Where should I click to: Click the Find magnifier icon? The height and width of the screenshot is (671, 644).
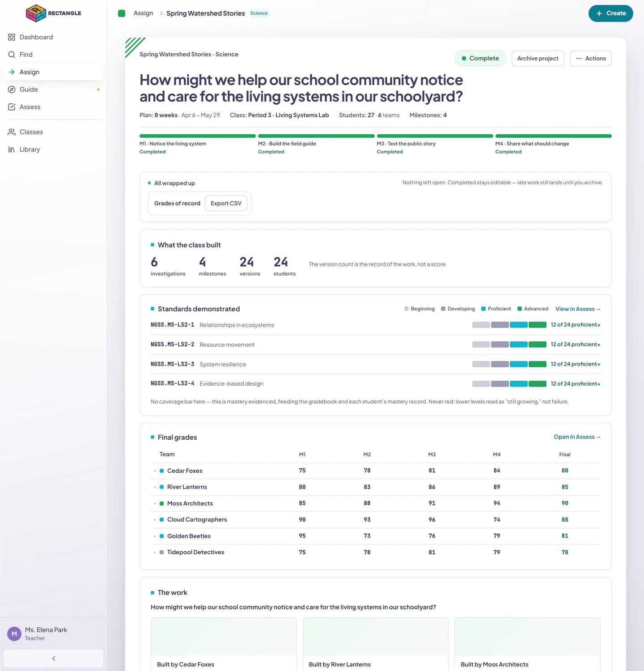point(12,55)
